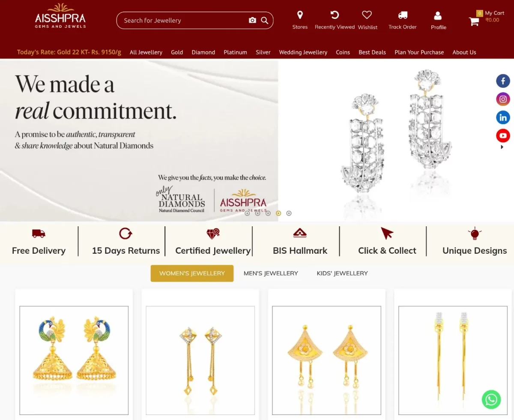Click the camera image search icon
Viewport: 514px width, 420px height.
[x=252, y=20]
